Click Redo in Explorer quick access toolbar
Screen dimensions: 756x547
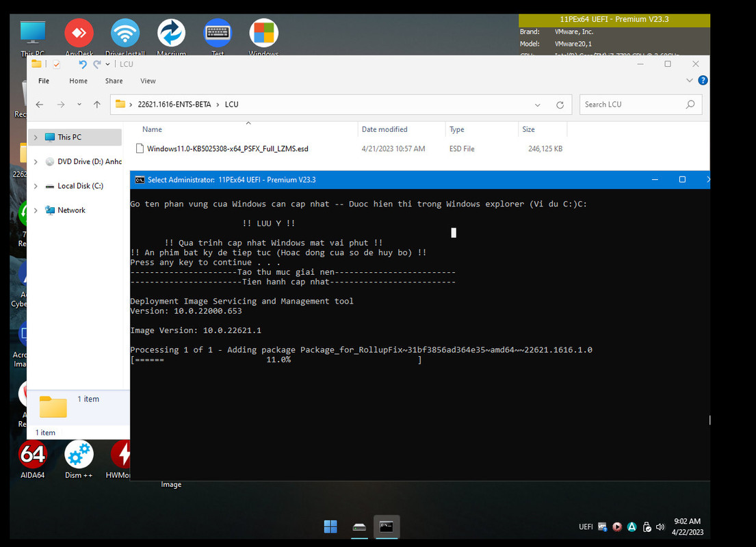point(97,64)
